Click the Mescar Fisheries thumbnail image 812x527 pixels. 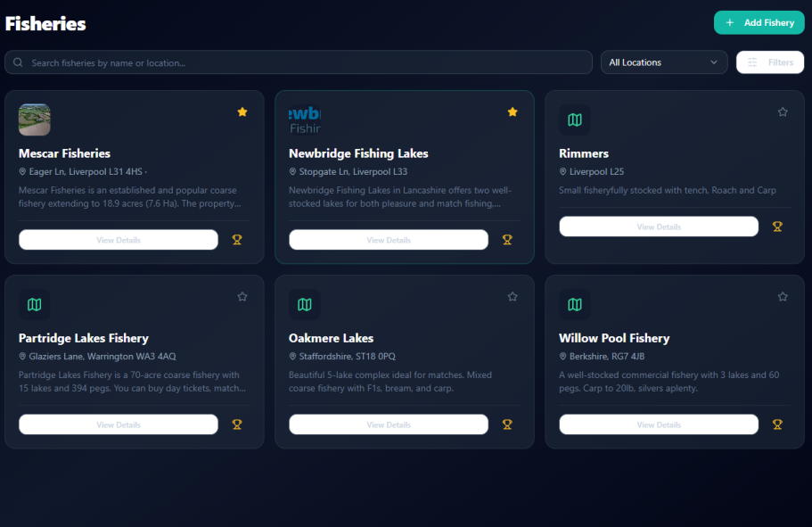(35, 119)
